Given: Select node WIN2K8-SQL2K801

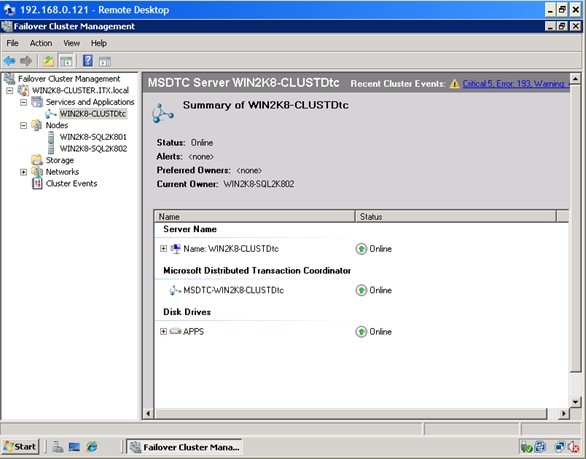Looking at the screenshot, I should 93,137.
